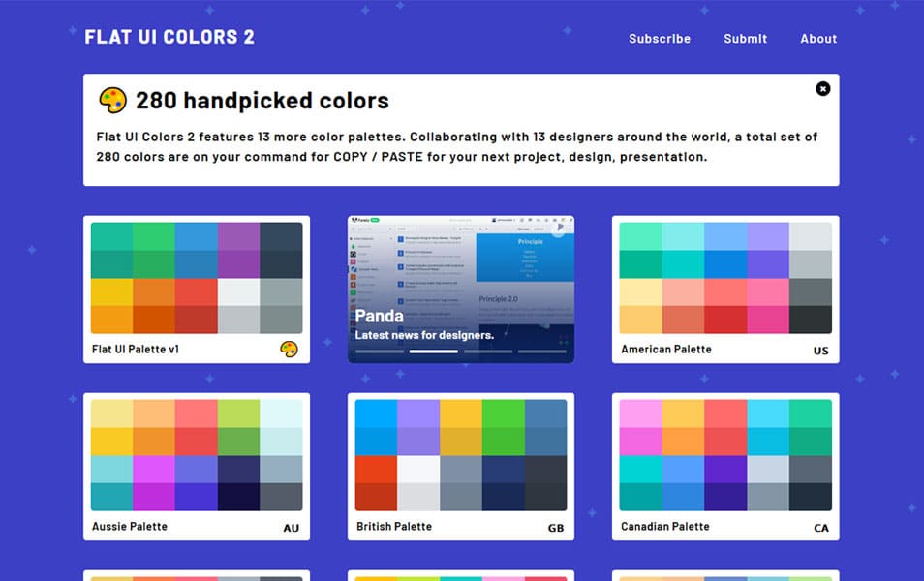This screenshot has height=581, width=924.
Task: Click the CA badge on Canadian Palette
Action: (821, 526)
